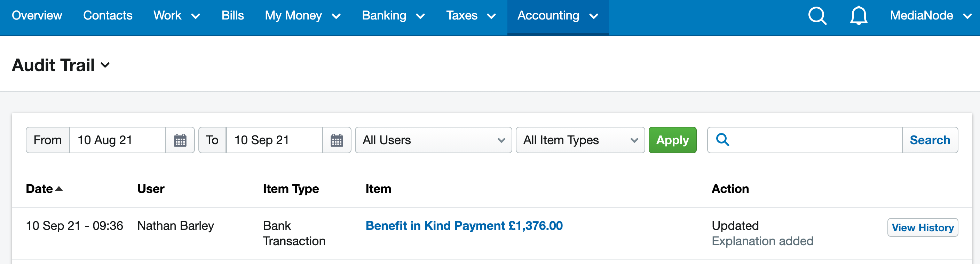Image resolution: width=980 pixels, height=264 pixels.
Task: Open the From date calendar picker
Action: (180, 140)
